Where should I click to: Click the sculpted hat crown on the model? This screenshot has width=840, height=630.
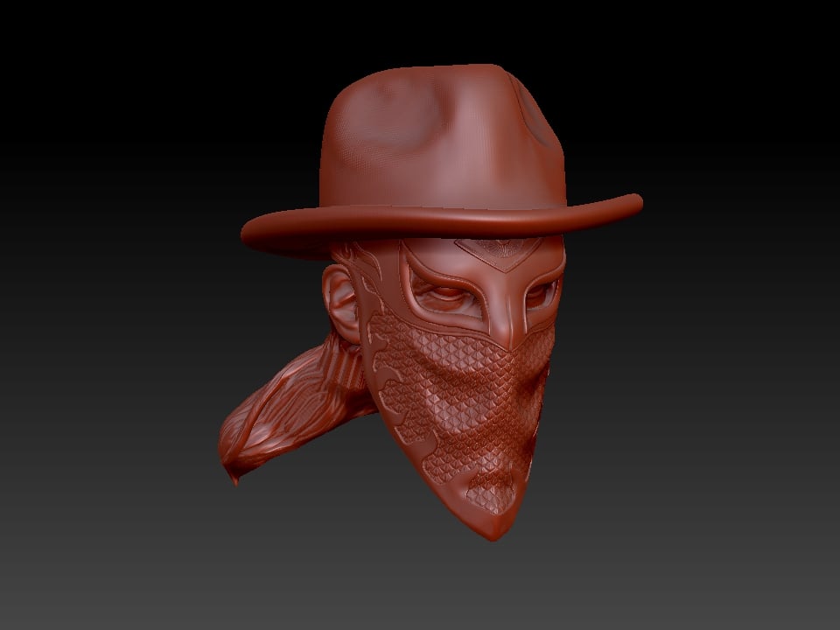tap(443, 138)
